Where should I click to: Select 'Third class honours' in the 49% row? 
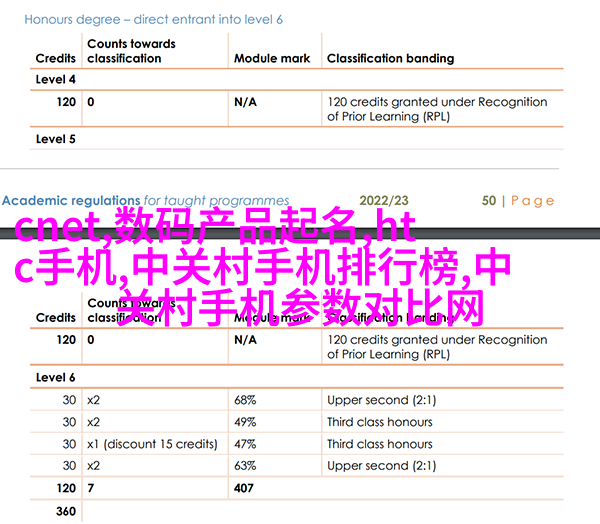[x=380, y=422]
